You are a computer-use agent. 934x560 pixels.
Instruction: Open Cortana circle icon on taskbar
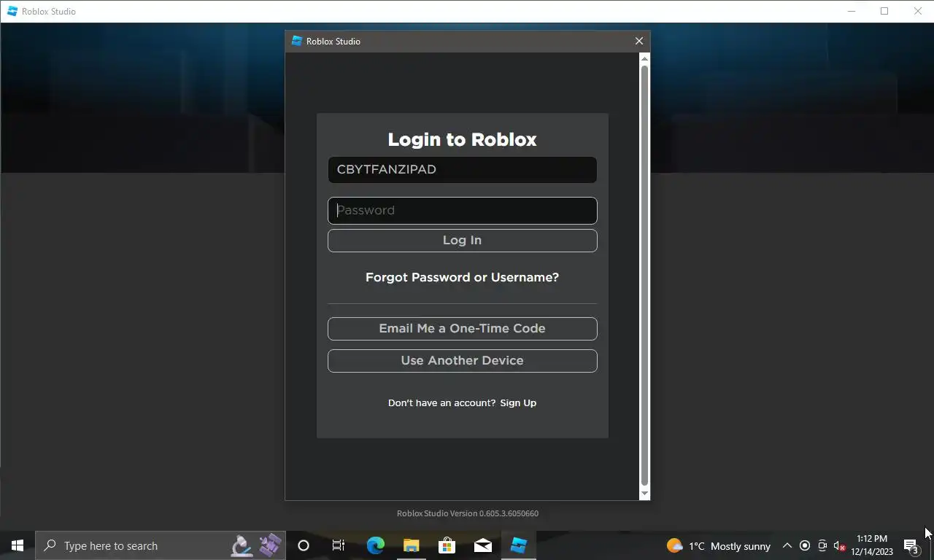click(x=304, y=545)
